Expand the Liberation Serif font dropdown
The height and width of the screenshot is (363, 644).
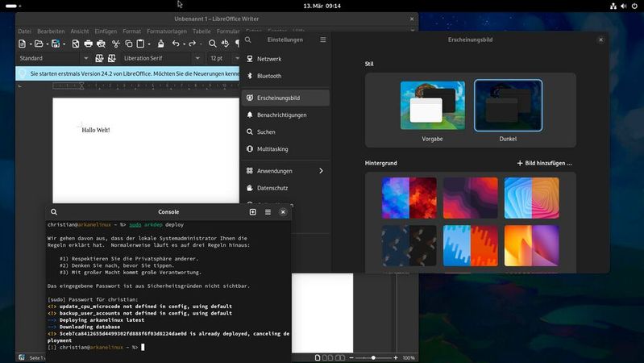pos(197,58)
